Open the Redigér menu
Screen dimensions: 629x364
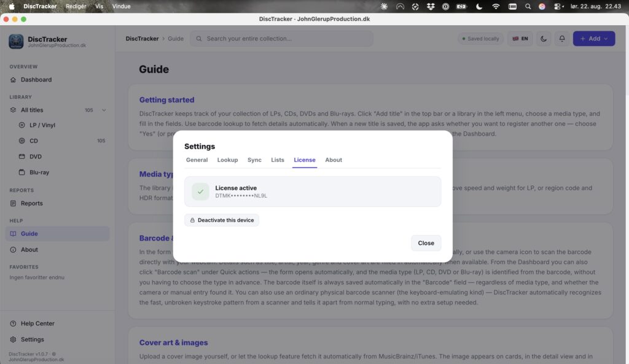tap(76, 6)
